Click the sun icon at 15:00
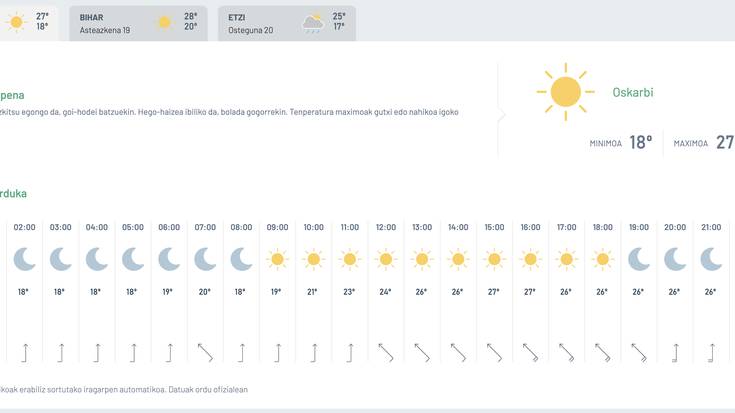Viewport: 735px width, 413px height. tap(494, 259)
